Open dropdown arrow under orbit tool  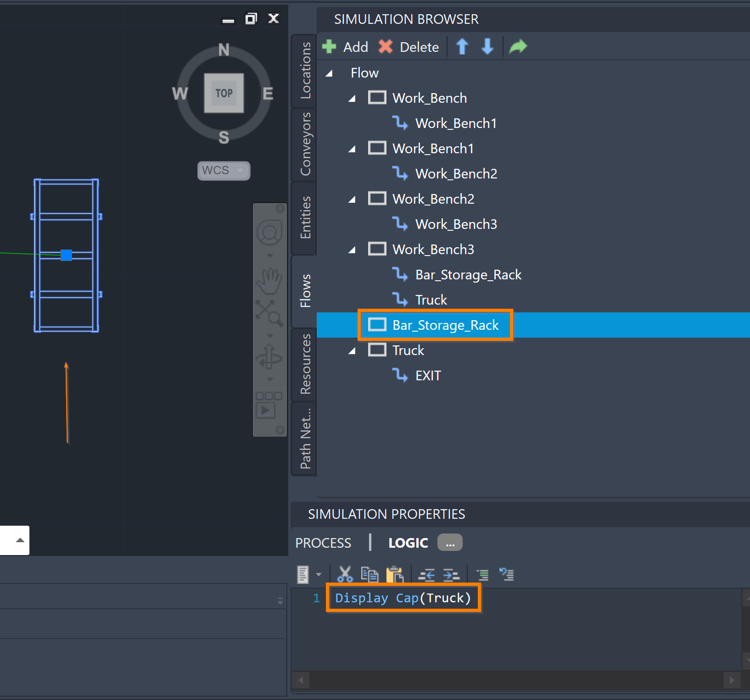270,379
